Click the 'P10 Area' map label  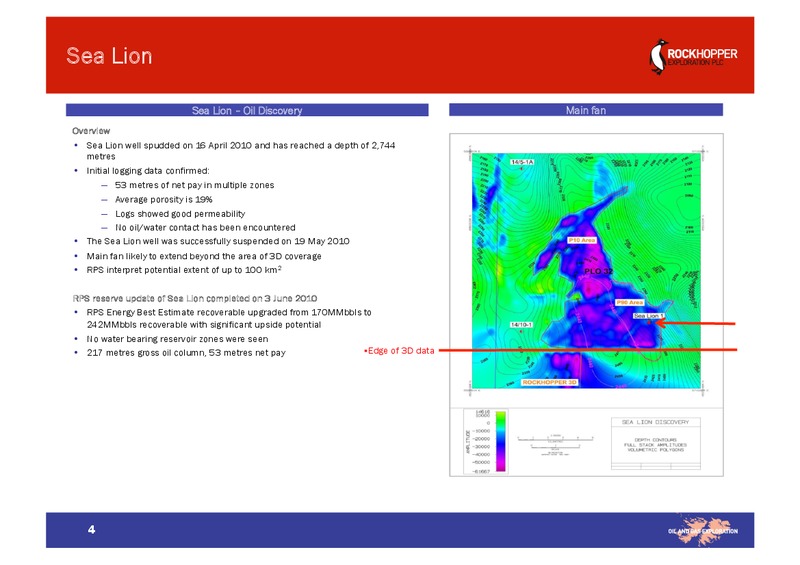582,239
